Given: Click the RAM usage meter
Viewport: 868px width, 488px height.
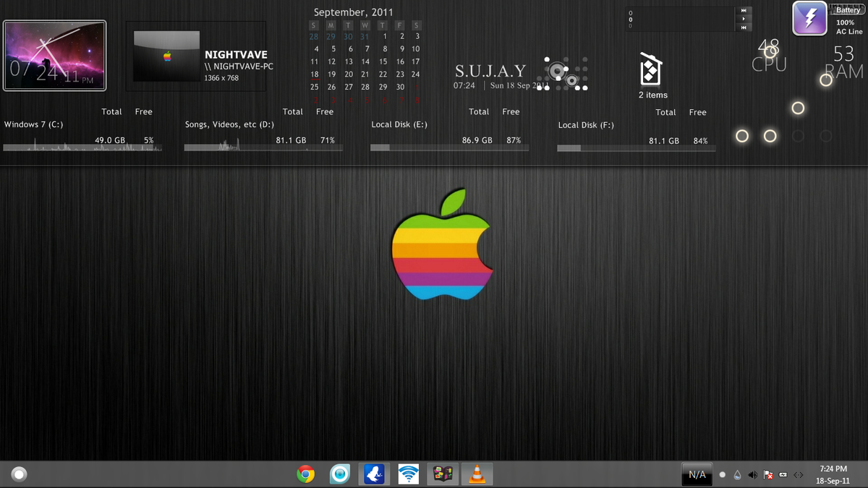Looking at the screenshot, I should (844, 62).
